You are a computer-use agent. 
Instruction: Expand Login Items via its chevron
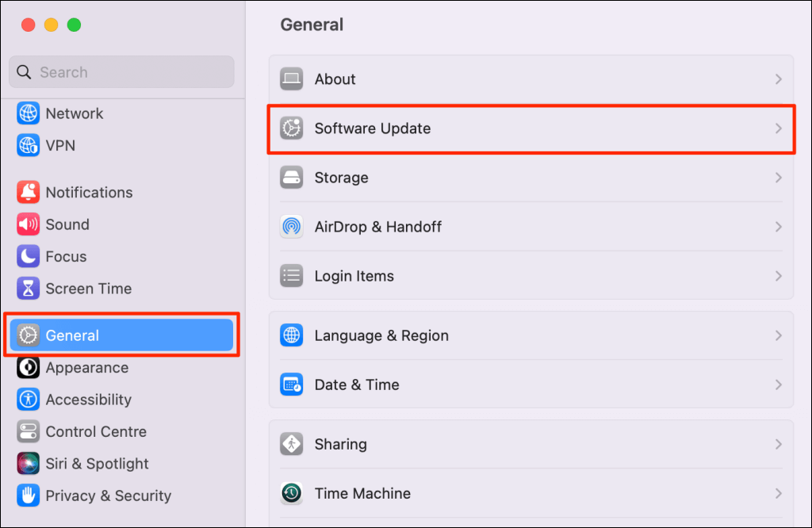(x=779, y=276)
